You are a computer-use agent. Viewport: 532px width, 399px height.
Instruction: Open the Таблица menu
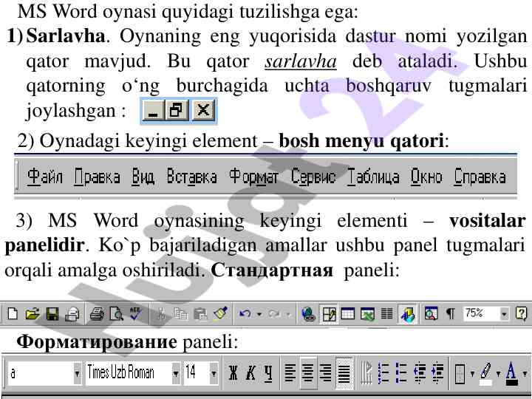[x=373, y=177]
